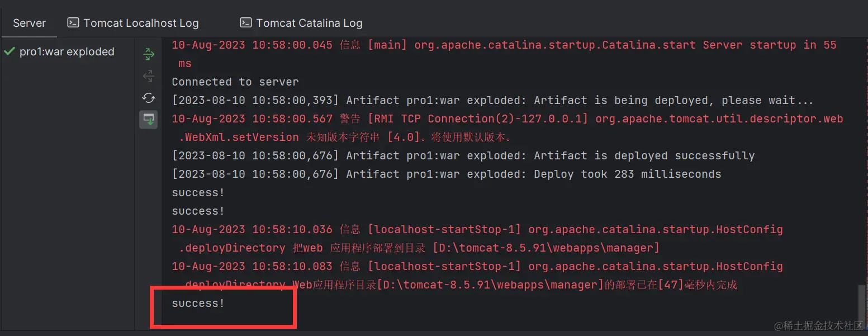Click the Refresh deployments icon
Viewport: 868px width, 336px height.
(x=149, y=98)
